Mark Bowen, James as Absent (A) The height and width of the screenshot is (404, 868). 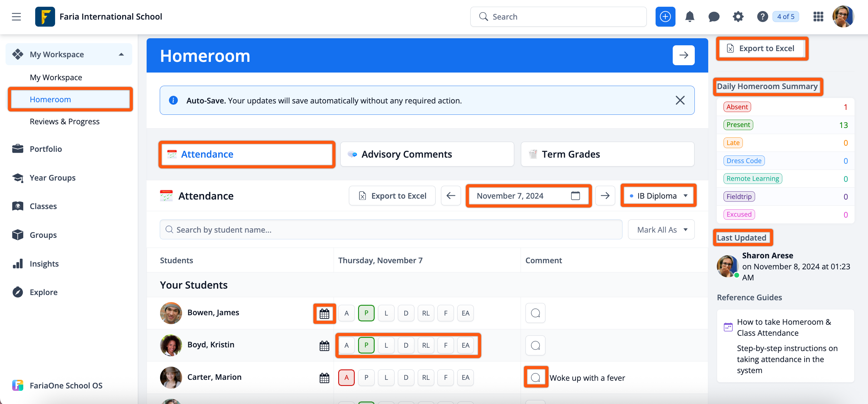(x=346, y=313)
